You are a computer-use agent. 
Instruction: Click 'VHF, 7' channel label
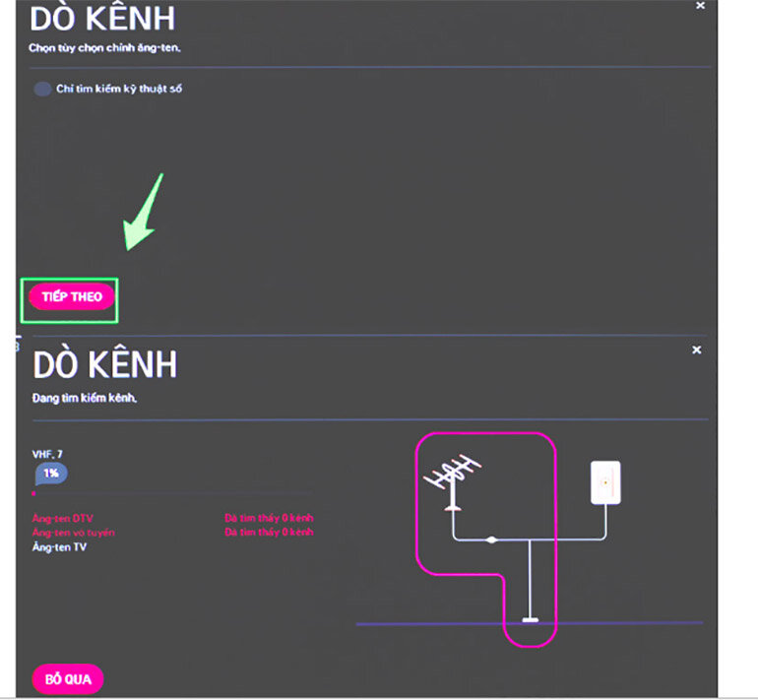pyautogui.click(x=47, y=454)
